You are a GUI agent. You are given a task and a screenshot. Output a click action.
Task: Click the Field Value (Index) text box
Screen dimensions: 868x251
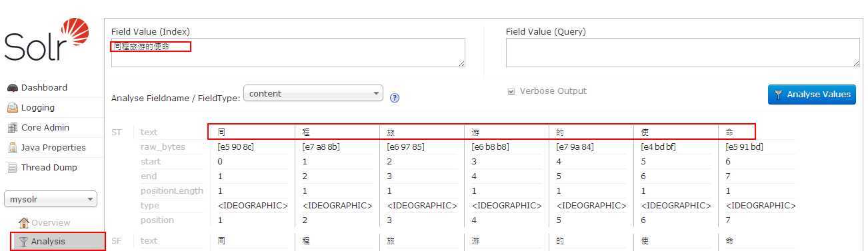(288, 53)
